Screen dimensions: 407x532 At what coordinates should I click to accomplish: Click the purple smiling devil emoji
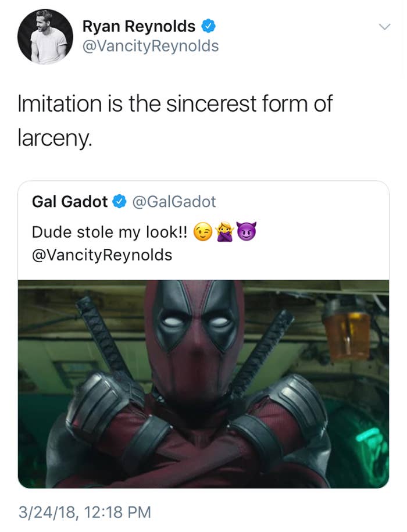coord(245,233)
